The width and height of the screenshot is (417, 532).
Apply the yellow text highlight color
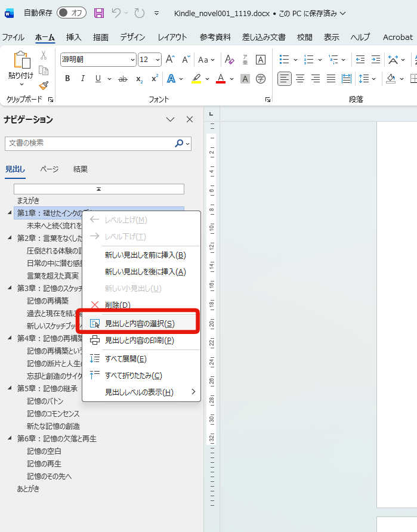196,79
